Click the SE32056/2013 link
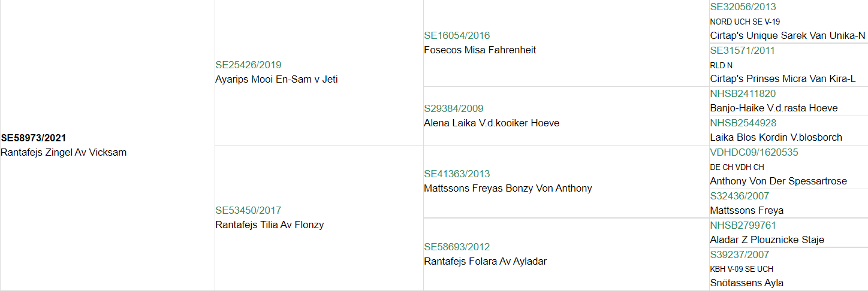Viewport: 868px width, 291px height. tap(743, 7)
